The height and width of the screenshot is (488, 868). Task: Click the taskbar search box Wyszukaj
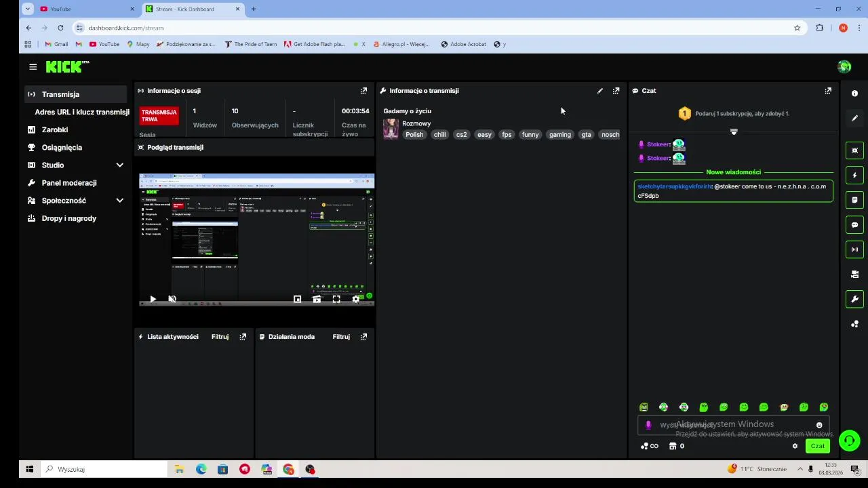tap(104, 469)
